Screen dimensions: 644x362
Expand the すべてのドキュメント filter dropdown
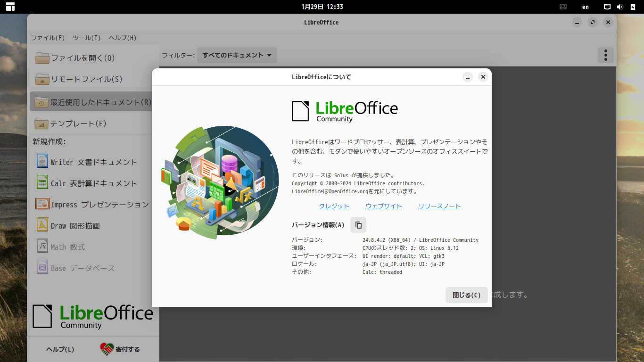(x=237, y=55)
